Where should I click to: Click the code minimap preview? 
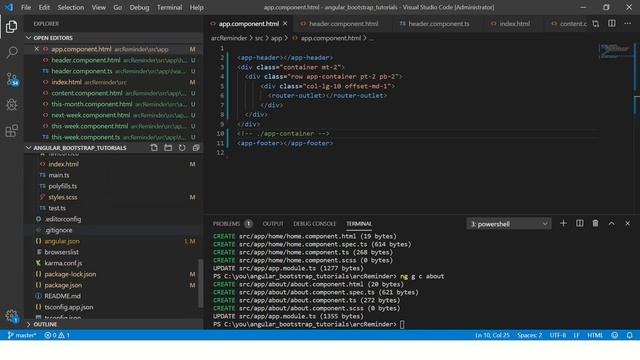pos(615,51)
